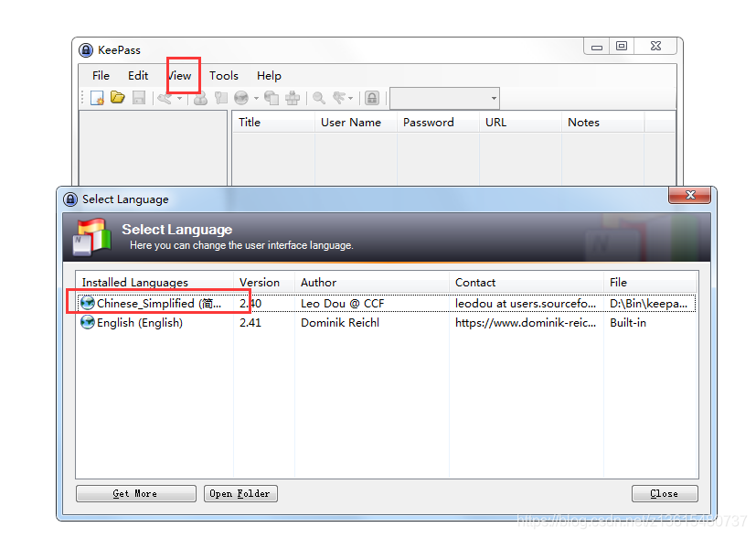Click contact leodou at users.sourcefo...
The image size is (756, 538).
(526, 304)
